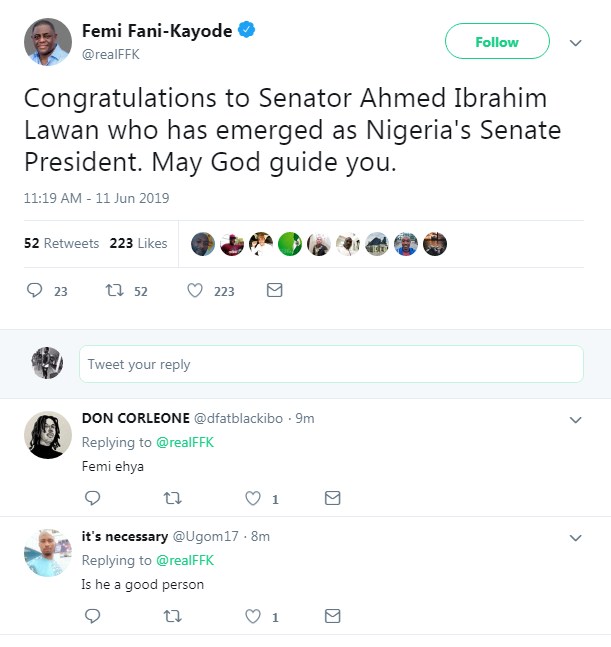Viewport: 611px width, 647px height.
Task: Open the @realFFK link in DON CORLEONE's reply
Action: click(185, 442)
